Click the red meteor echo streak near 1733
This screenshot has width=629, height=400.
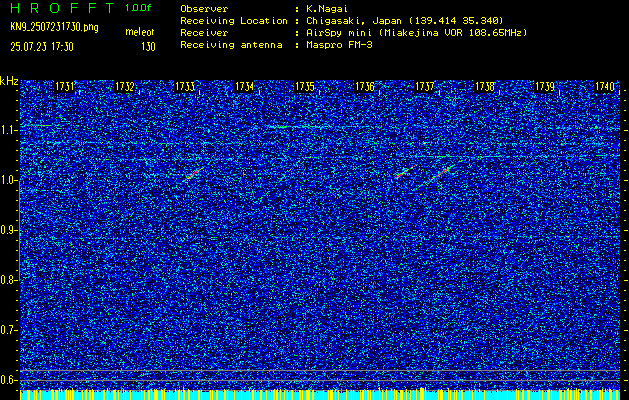(x=193, y=174)
